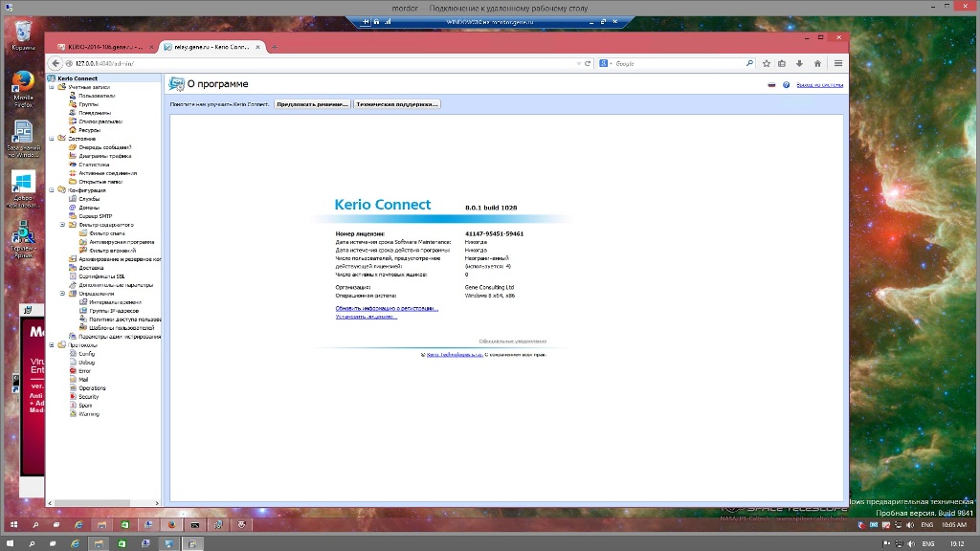Image resolution: width=980 pixels, height=551 pixels.
Task: Click the Техническая поддержка button
Action: (397, 104)
